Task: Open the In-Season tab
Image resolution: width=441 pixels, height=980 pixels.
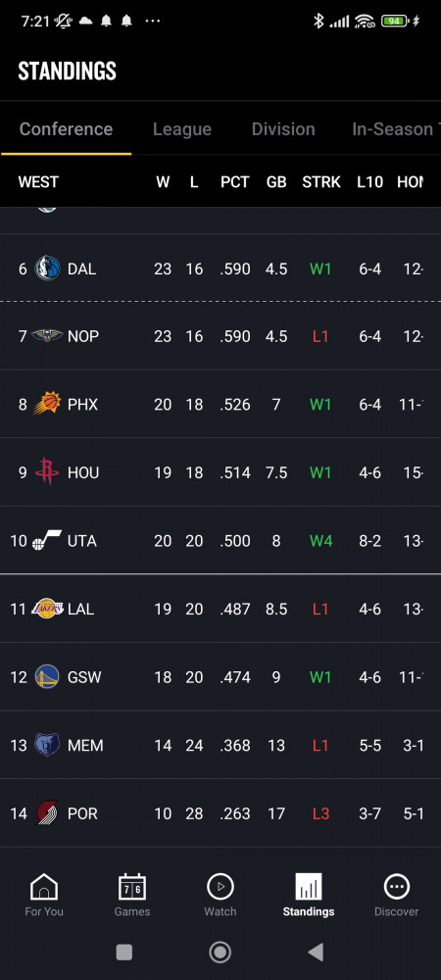Action: coord(394,129)
